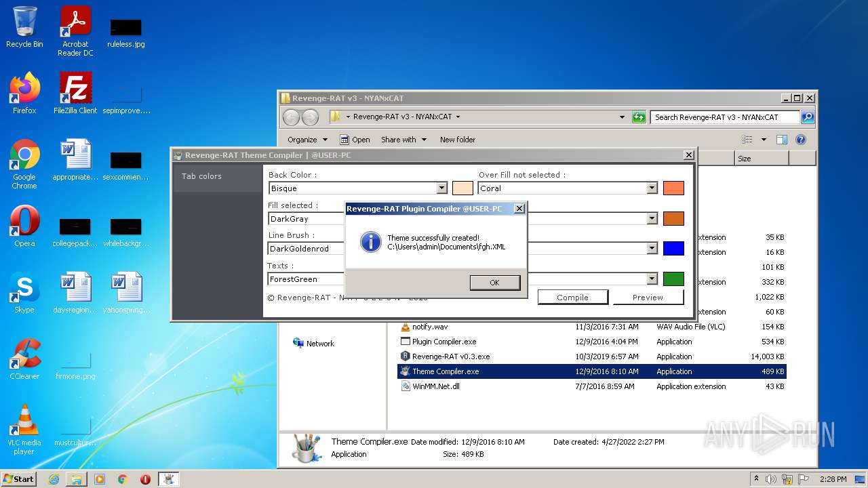
Task: Select Theme Compiler.exe in the file list
Action: point(591,371)
